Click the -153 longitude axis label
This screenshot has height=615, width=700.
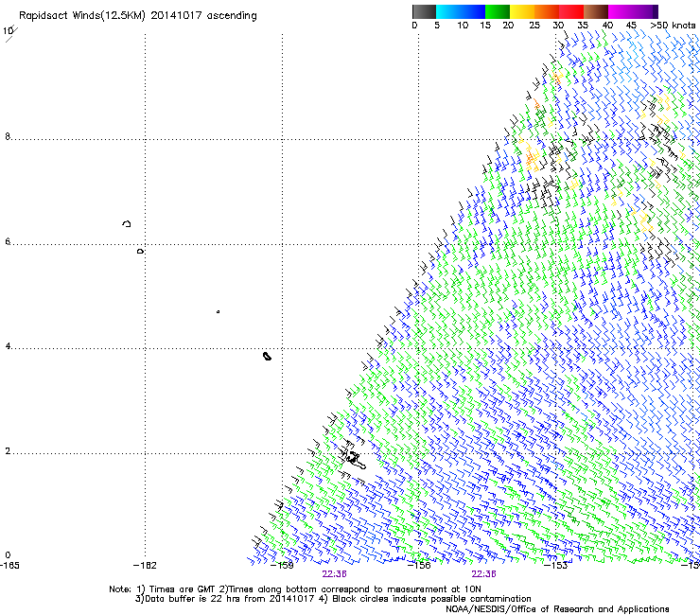click(556, 566)
